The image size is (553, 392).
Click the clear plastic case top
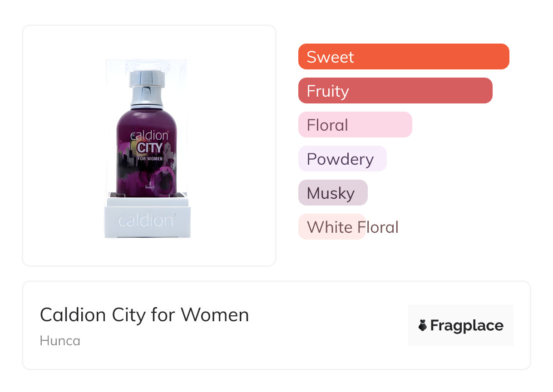146,64
